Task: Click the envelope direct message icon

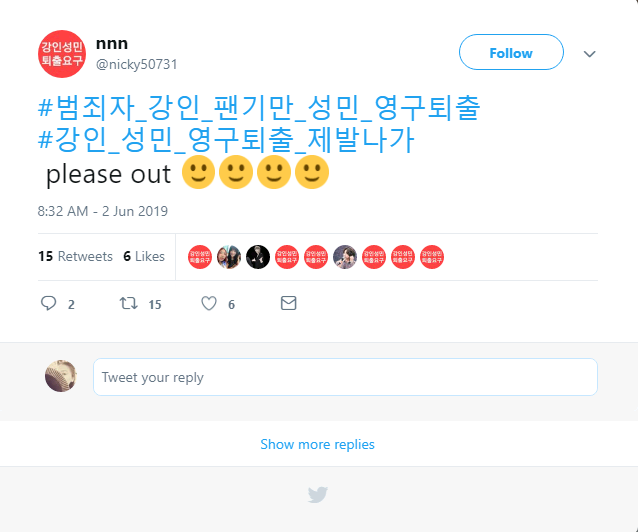Action: [288, 303]
